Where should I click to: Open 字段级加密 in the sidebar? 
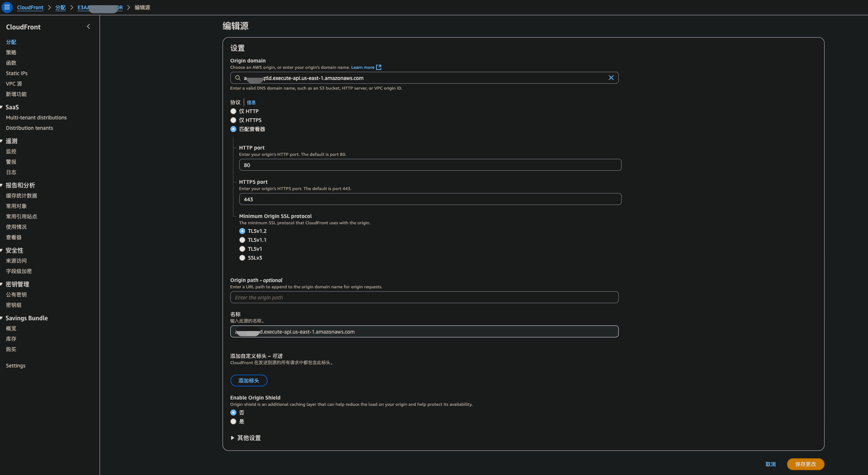coord(19,271)
